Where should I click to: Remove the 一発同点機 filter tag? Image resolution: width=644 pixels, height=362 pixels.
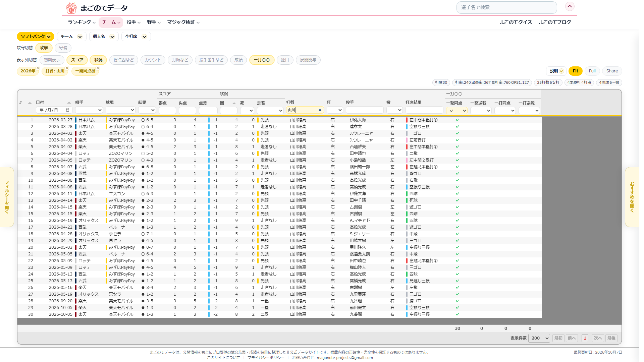point(98,68)
